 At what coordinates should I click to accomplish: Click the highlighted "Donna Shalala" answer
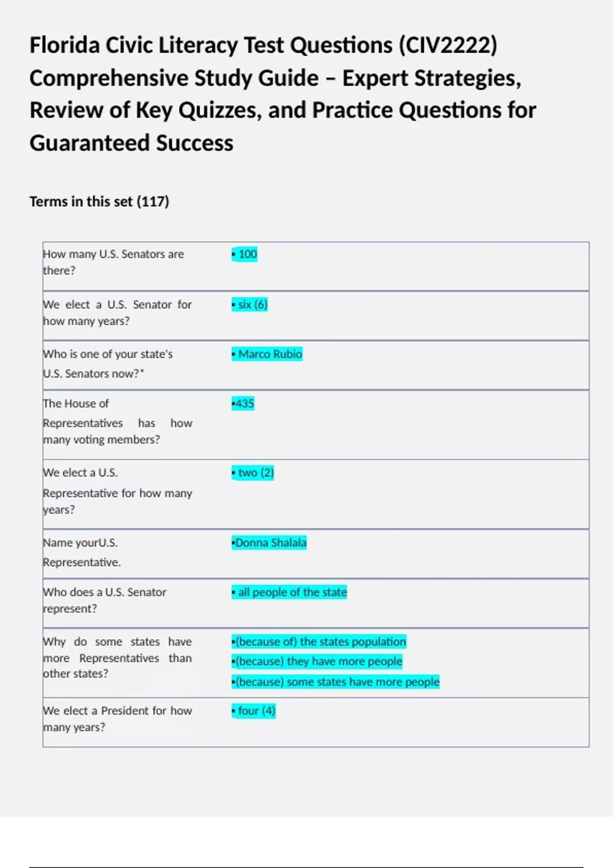point(269,543)
